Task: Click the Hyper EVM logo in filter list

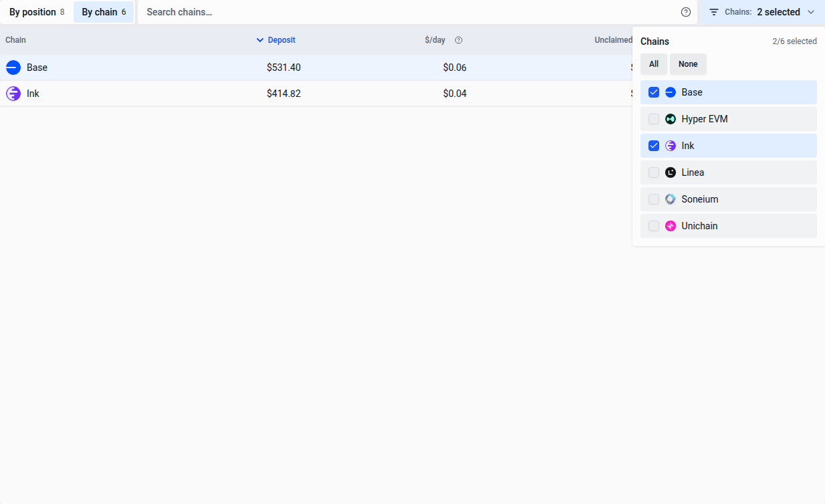Action: tap(671, 119)
